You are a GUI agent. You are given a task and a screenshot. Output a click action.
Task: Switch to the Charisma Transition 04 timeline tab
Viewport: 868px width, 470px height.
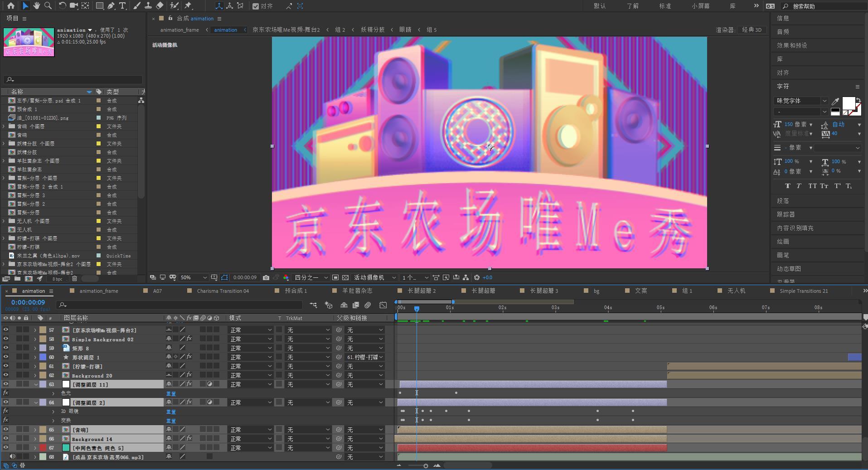223,291
